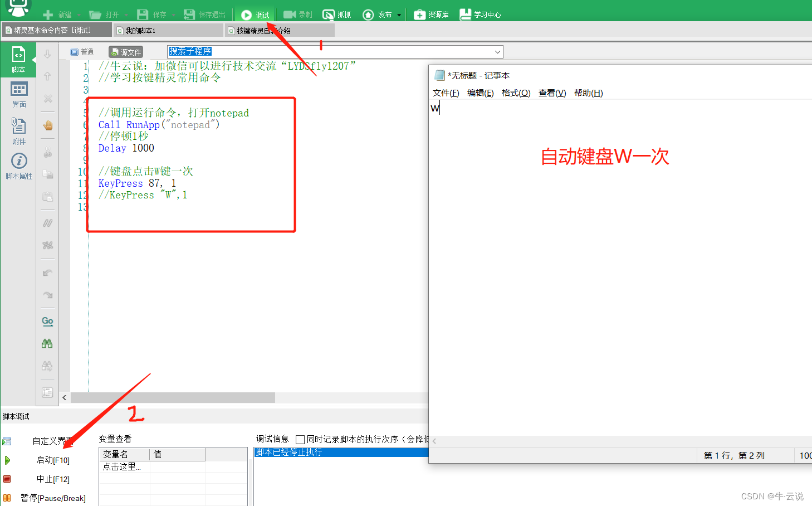
Task: Expand the arrow beside 保存
Action: 174,15
